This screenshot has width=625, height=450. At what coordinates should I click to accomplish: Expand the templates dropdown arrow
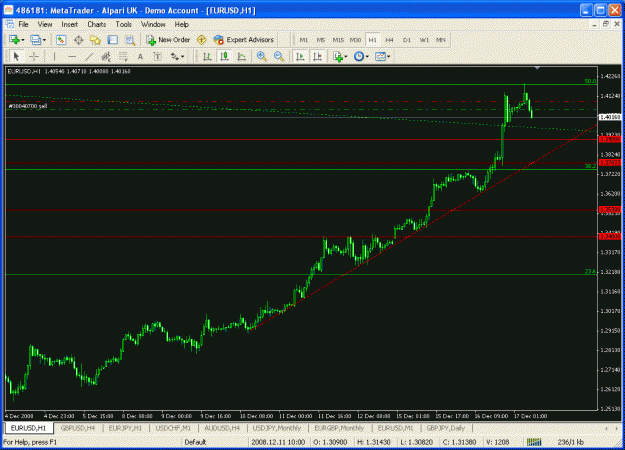[x=388, y=57]
